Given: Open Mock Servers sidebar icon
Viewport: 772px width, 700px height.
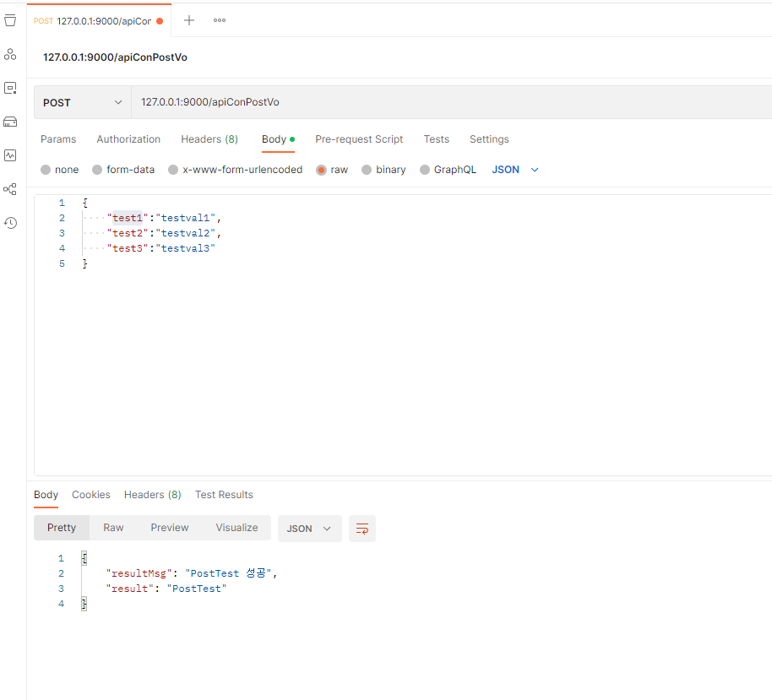Looking at the screenshot, I should [x=10, y=122].
